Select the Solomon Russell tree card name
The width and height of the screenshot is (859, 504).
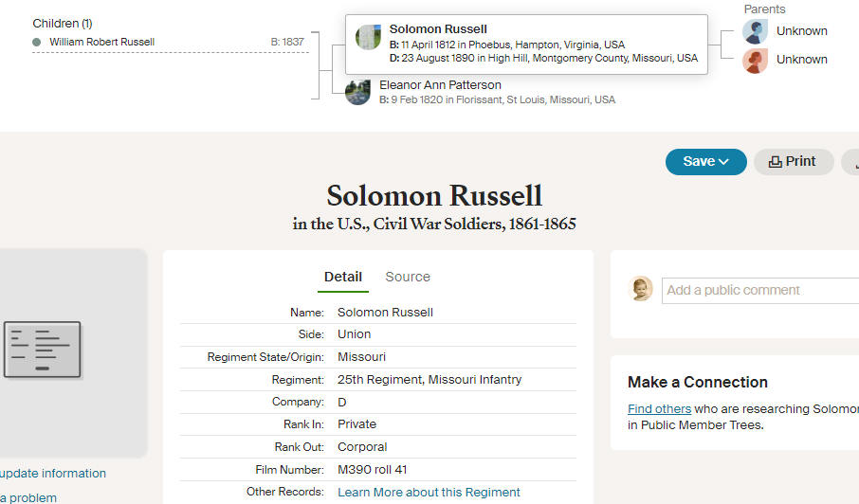point(438,29)
